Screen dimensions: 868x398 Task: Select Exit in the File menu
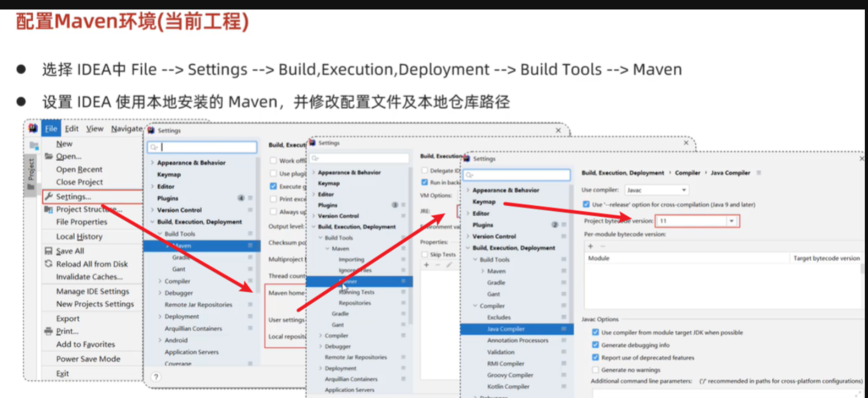[63, 373]
